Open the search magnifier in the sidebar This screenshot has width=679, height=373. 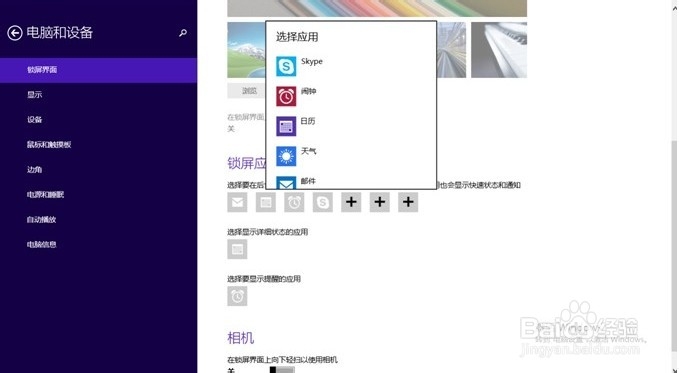pos(183,33)
